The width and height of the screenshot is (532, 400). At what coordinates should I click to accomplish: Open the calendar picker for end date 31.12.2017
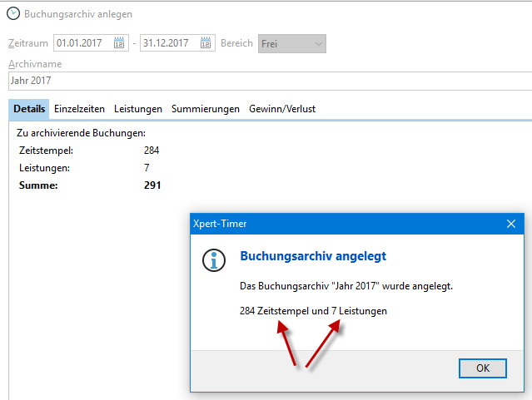pyautogui.click(x=206, y=43)
